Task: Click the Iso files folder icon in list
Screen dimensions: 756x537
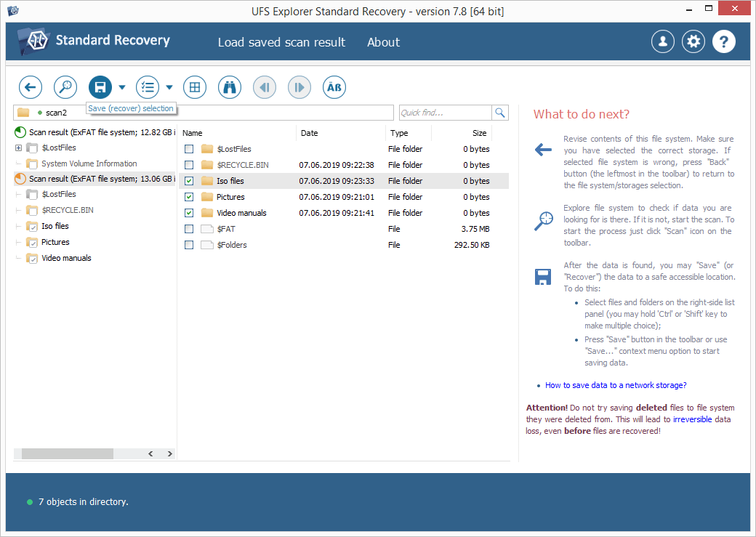Action: pos(207,181)
